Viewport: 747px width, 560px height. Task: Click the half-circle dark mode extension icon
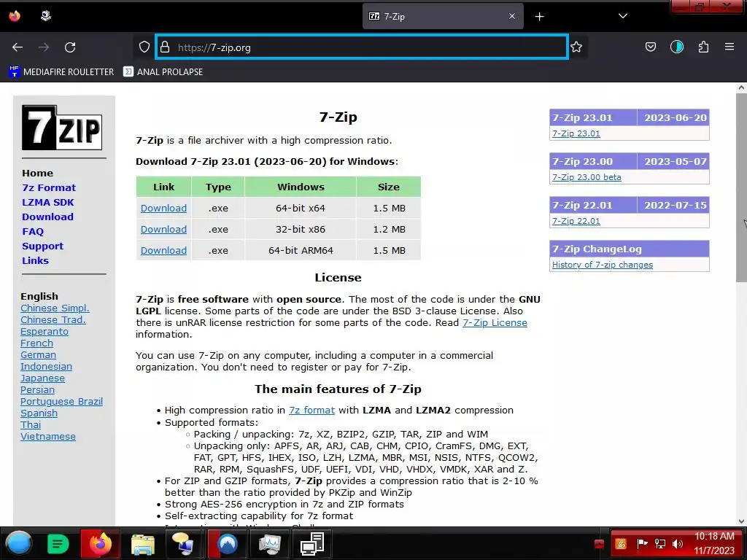click(676, 47)
